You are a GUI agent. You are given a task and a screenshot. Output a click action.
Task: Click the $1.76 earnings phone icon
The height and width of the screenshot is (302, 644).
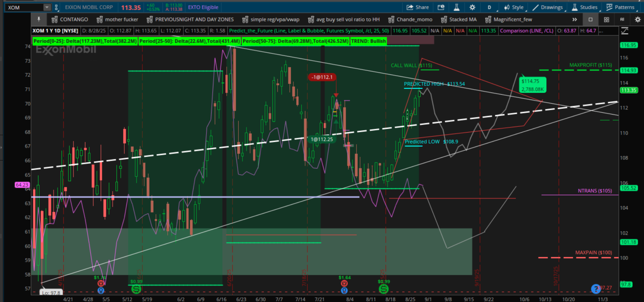pyautogui.click(x=101, y=283)
